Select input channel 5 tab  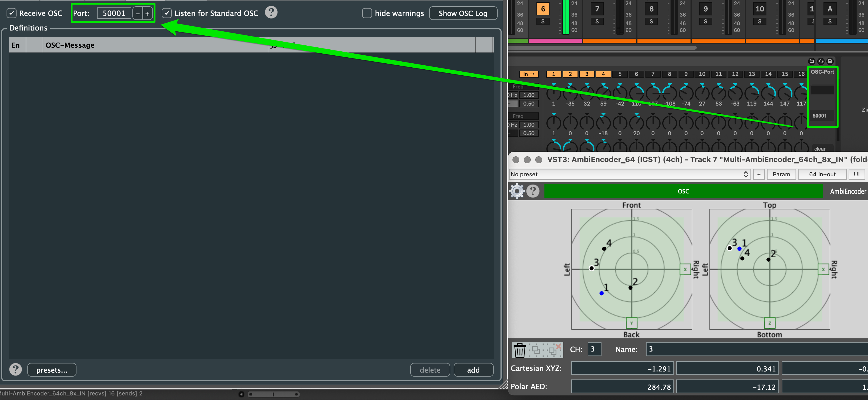pyautogui.click(x=620, y=74)
